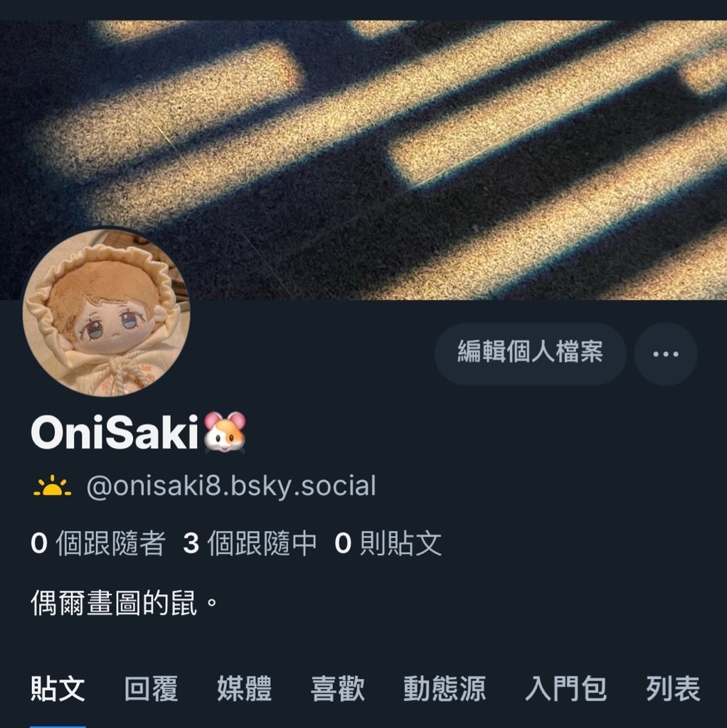Switch to the 入門包 starter packs tab
727x728 pixels.
[x=566, y=688]
